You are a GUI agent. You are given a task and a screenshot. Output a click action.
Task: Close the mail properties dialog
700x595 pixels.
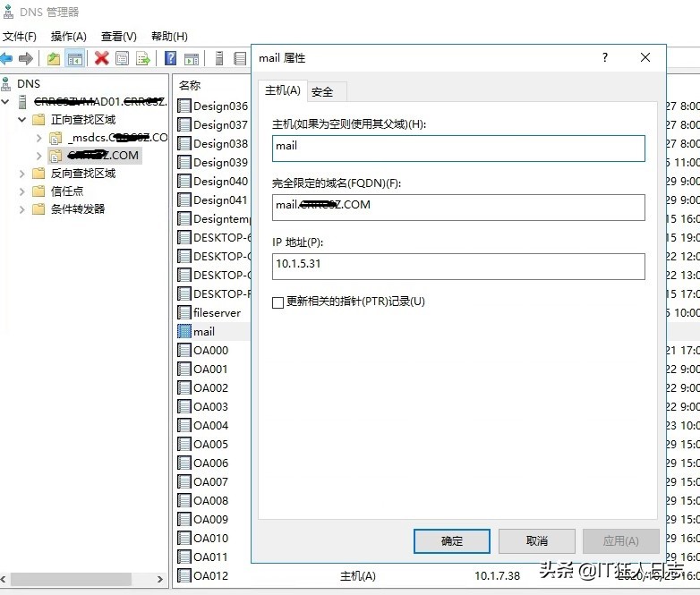(x=645, y=57)
